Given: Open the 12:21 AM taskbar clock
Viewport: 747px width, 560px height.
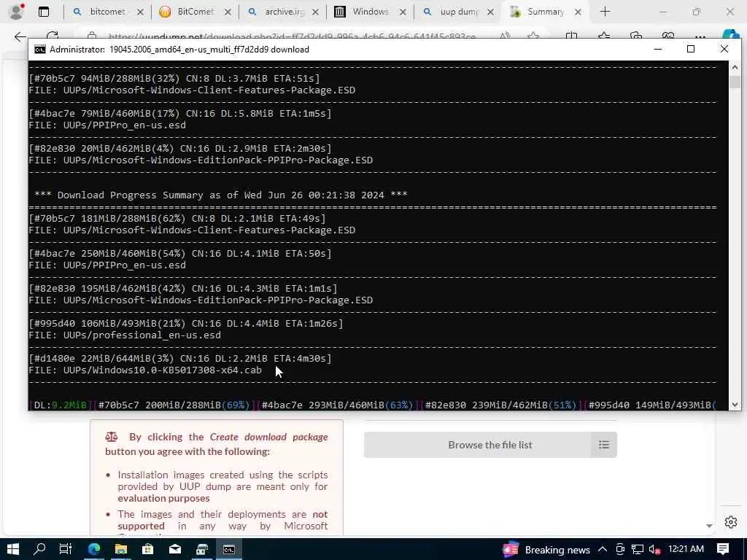Looking at the screenshot, I should pyautogui.click(x=686, y=550).
